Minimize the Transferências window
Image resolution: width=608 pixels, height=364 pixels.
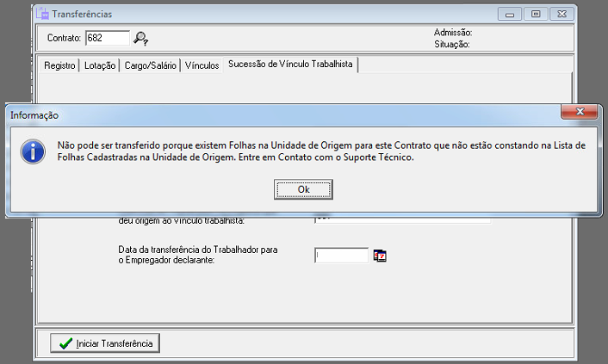pyautogui.click(x=512, y=14)
